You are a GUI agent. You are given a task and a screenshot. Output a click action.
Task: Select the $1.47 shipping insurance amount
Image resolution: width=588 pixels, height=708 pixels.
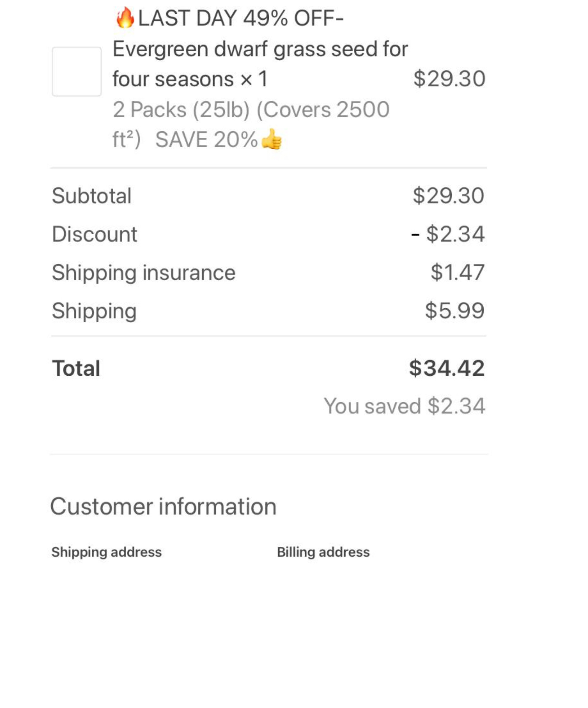457,272
